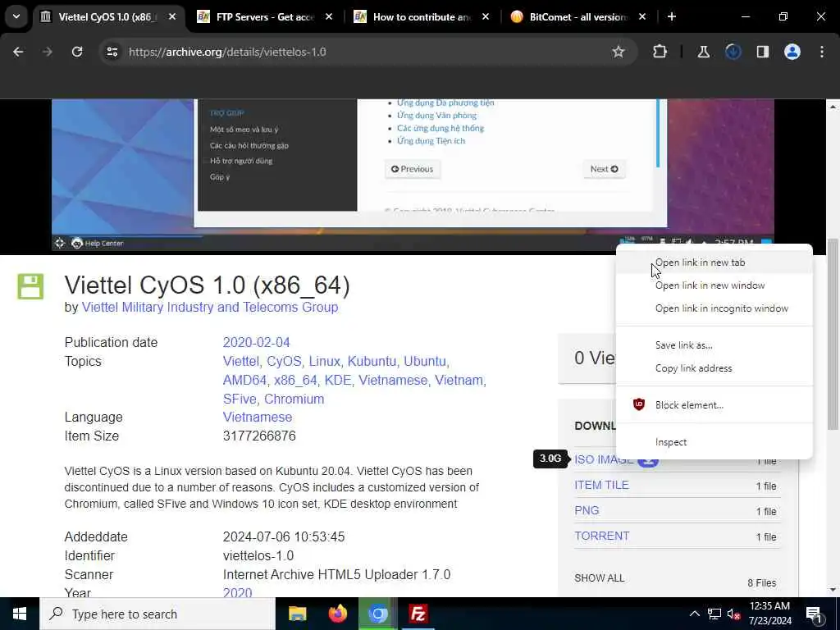Click the taskbar search box

click(x=157, y=614)
